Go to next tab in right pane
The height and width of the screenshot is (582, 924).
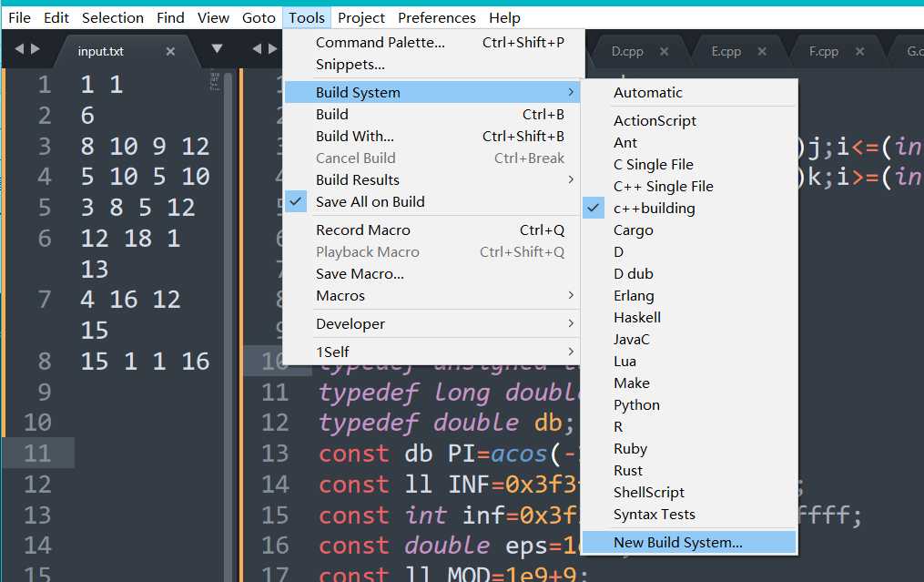(272, 48)
